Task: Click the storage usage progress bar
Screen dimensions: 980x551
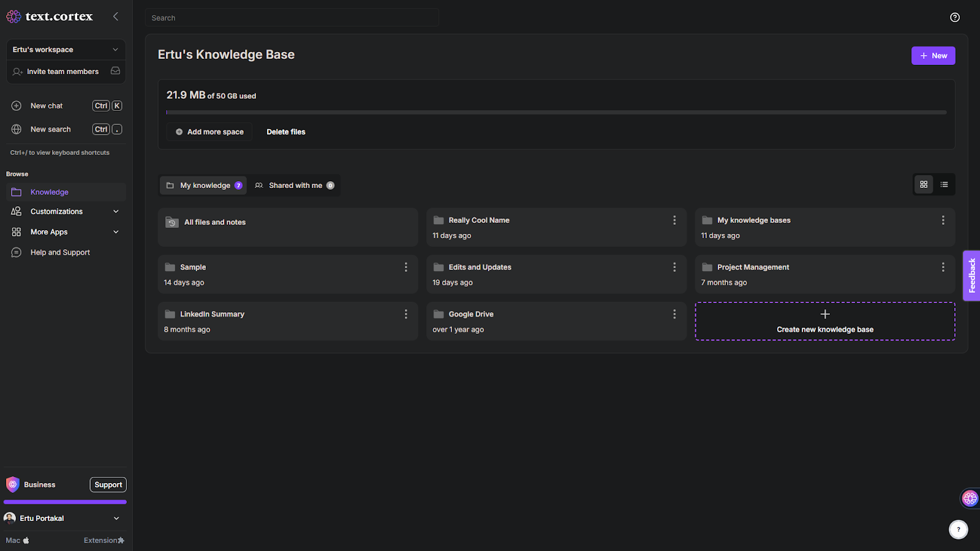Action: 556,113
